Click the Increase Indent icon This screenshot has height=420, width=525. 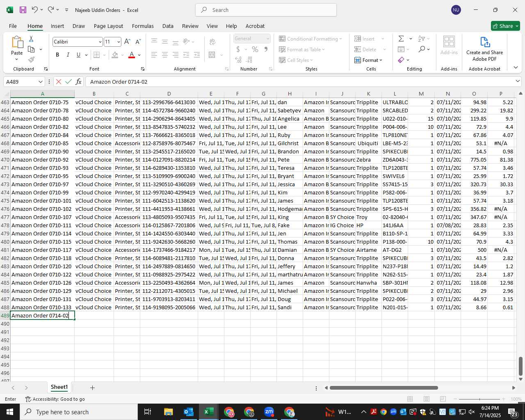click(197, 55)
